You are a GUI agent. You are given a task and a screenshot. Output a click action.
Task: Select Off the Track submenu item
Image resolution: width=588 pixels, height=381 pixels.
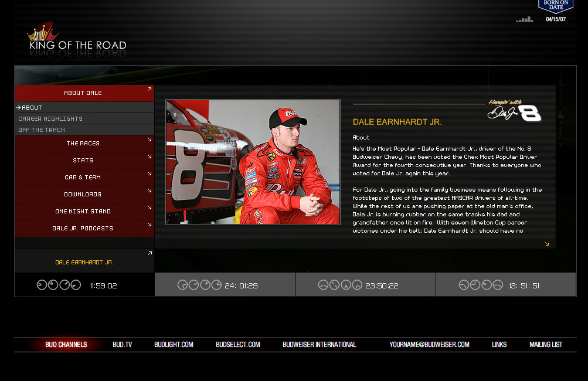click(42, 130)
